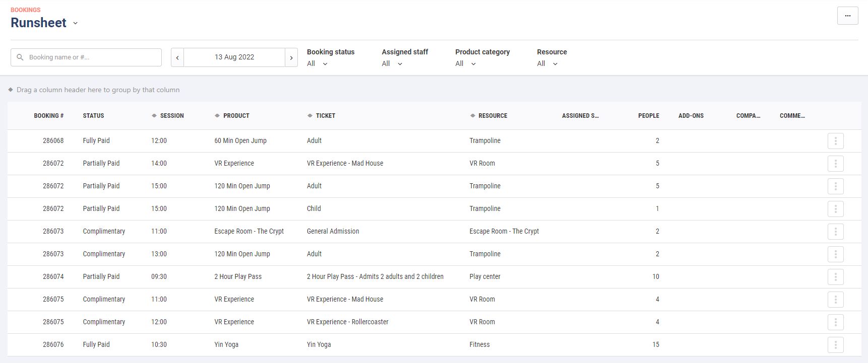Image resolution: width=868 pixels, height=363 pixels.
Task: Open row actions for 286072 Adult 15:00 row
Action: 835,186
